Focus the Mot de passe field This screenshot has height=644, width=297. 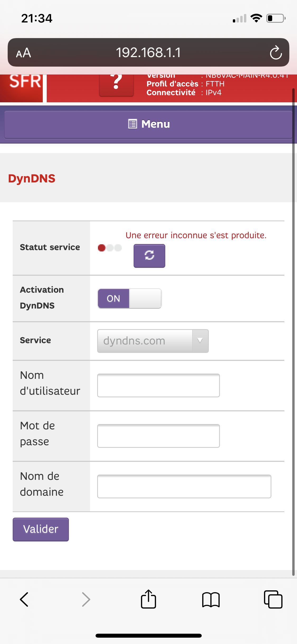point(158,436)
